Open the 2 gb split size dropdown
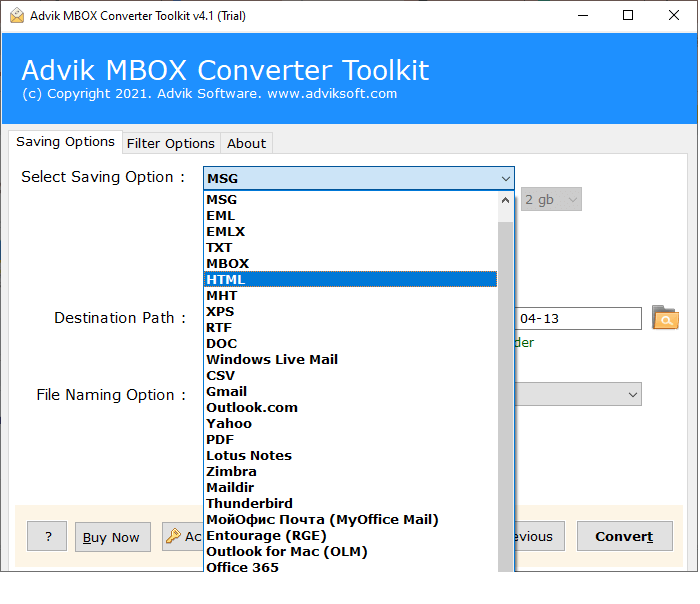Screen dimensions: 700x604 [x=551, y=199]
